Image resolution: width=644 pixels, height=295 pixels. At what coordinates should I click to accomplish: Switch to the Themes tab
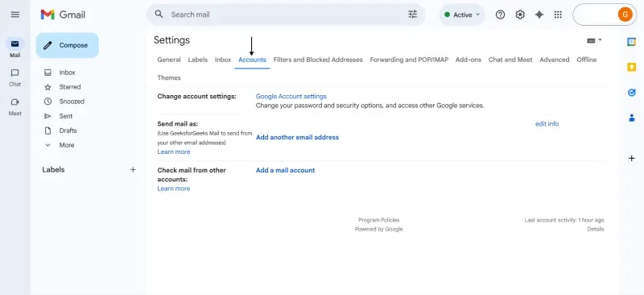[169, 77]
